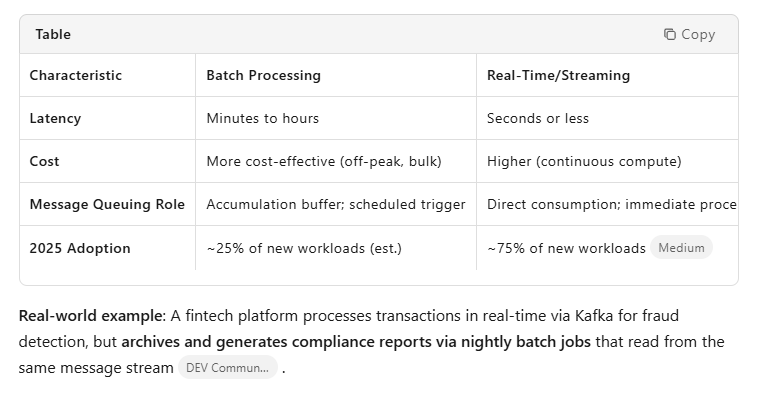Click the Batch Processing column header
This screenshot has width=759, height=396.
263,76
